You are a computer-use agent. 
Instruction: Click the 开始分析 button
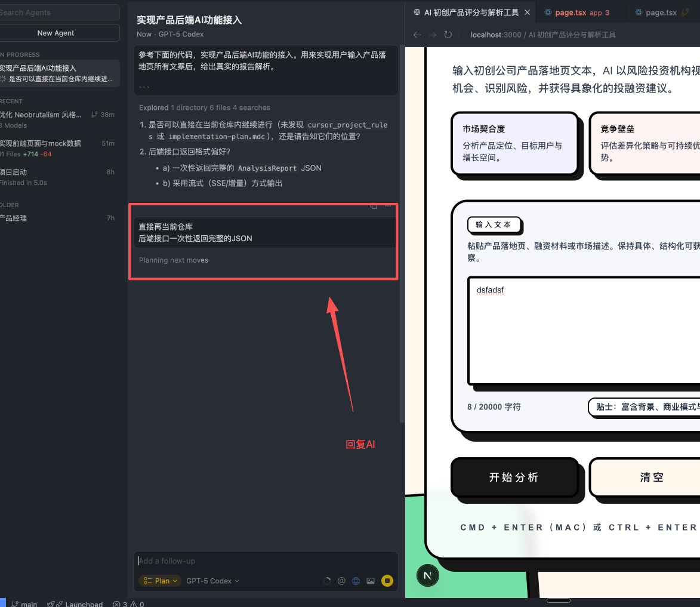[x=514, y=477]
